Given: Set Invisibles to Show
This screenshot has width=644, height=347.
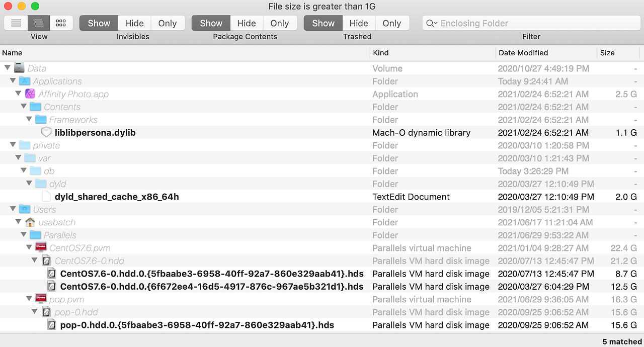Looking at the screenshot, I should click(x=99, y=23).
